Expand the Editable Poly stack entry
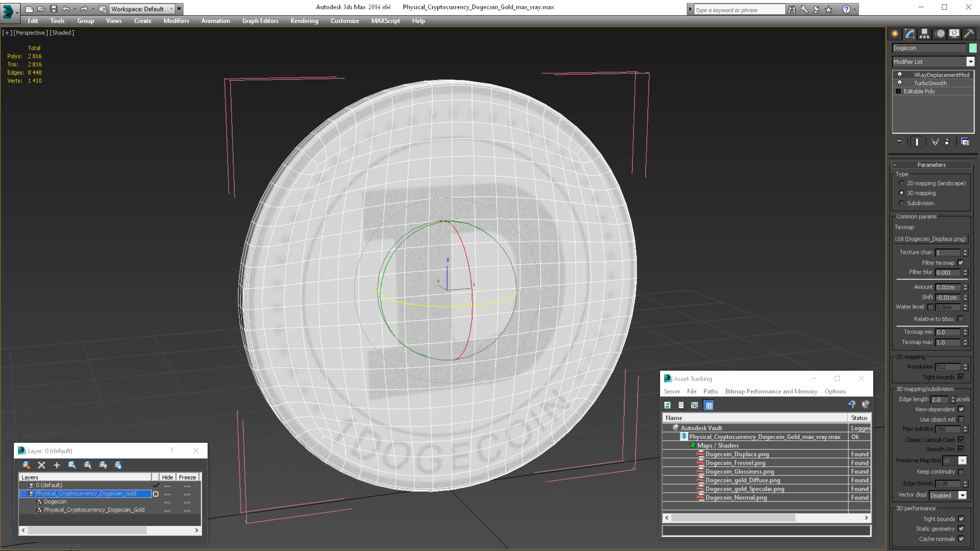 tap(898, 91)
